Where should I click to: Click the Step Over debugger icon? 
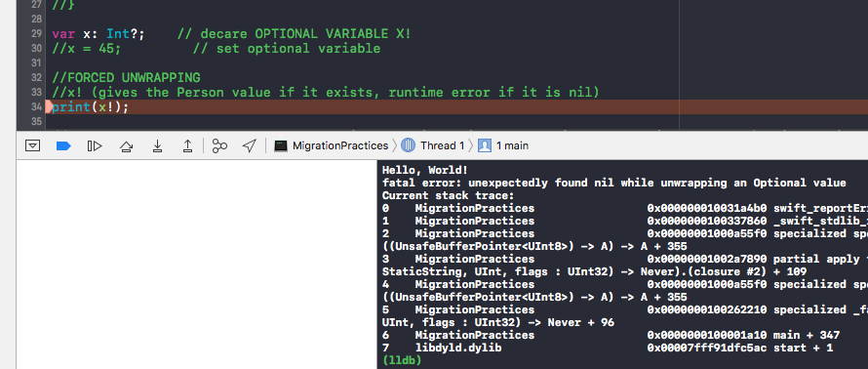click(126, 146)
